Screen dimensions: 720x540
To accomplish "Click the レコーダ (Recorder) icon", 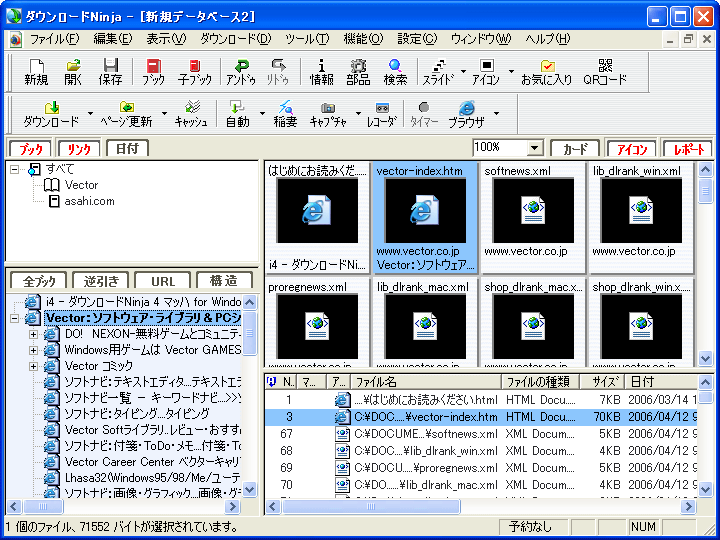I will point(382,114).
